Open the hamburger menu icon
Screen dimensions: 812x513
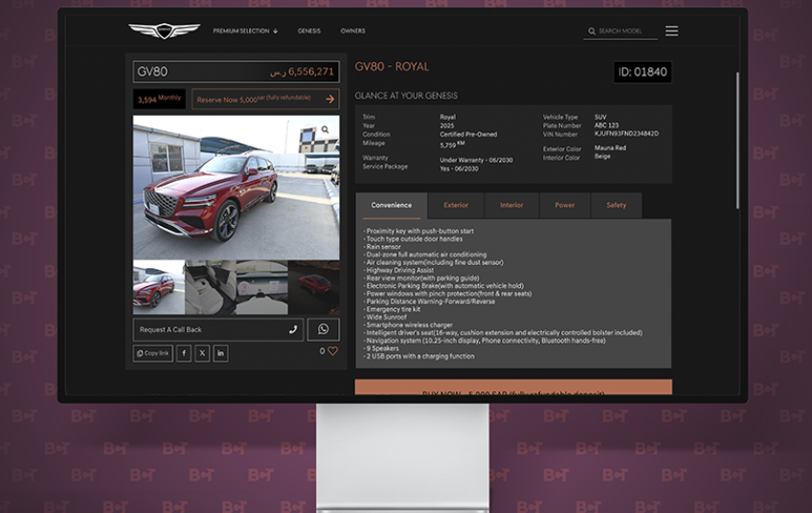point(671,31)
